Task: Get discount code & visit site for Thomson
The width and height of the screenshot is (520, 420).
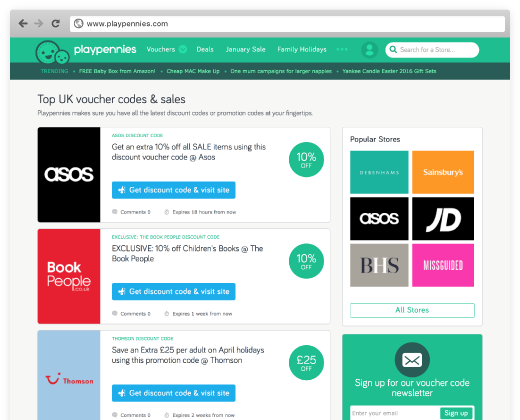Action: pyautogui.click(x=174, y=393)
